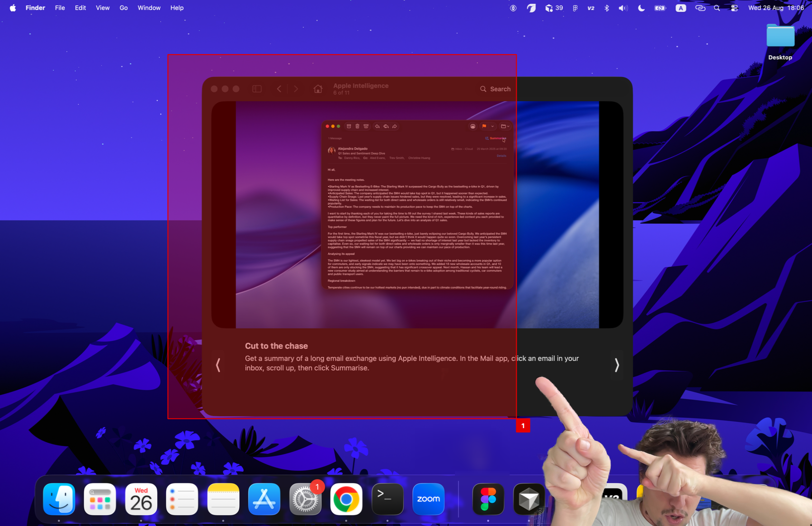Launch Google Chrome from the Dock

(x=346, y=499)
